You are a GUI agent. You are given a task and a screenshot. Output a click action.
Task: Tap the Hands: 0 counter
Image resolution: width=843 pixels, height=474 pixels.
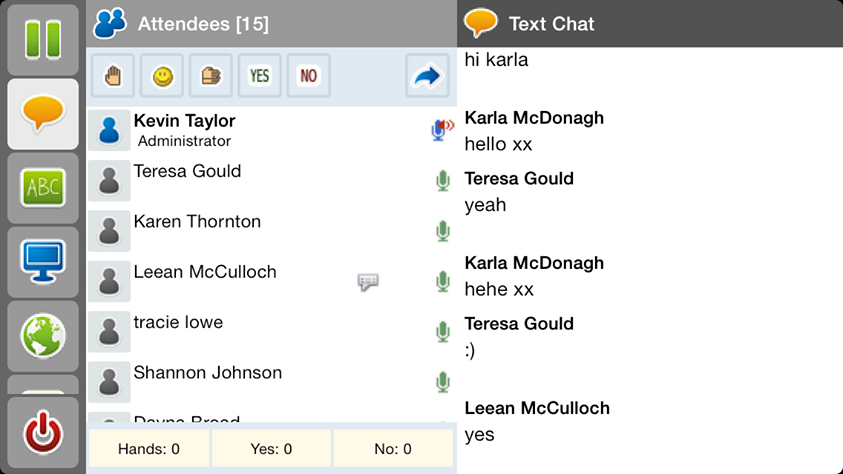pos(149,449)
